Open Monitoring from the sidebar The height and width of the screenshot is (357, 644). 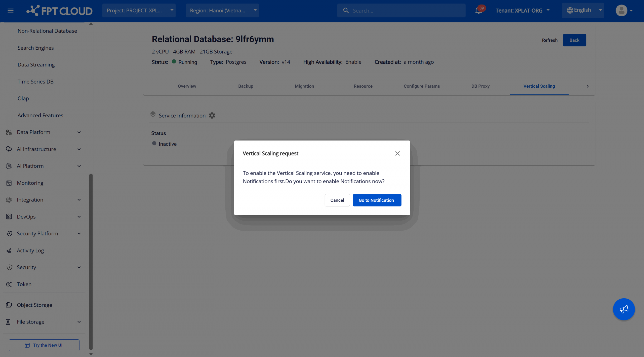(x=30, y=183)
